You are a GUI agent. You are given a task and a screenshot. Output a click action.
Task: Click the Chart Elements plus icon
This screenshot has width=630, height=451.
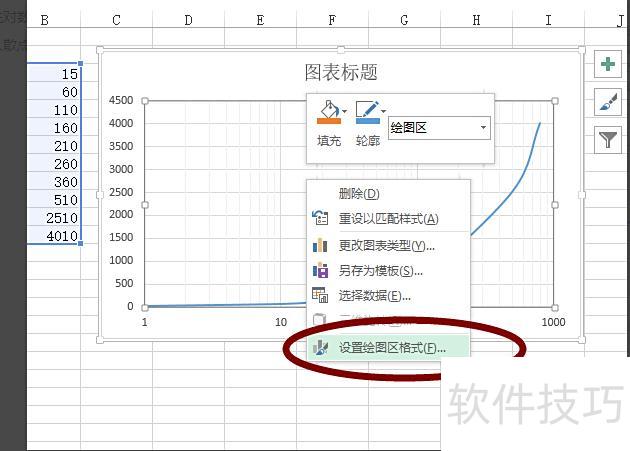point(608,64)
